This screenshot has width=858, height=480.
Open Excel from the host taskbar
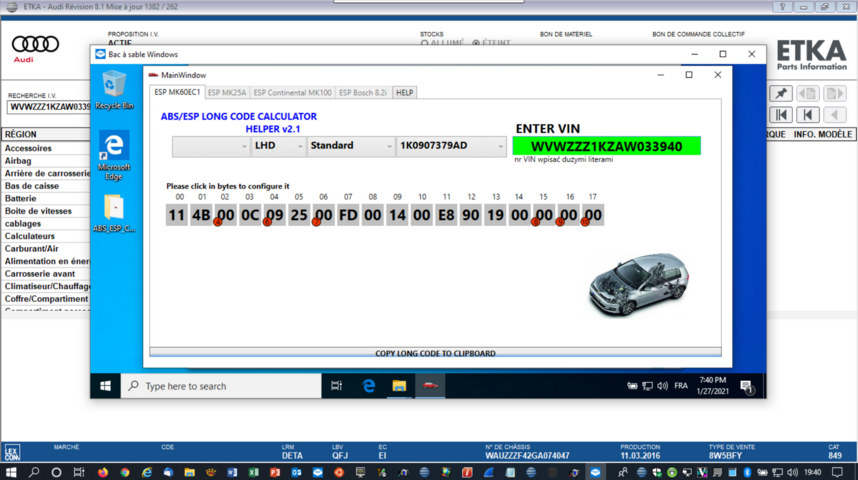tap(253, 472)
